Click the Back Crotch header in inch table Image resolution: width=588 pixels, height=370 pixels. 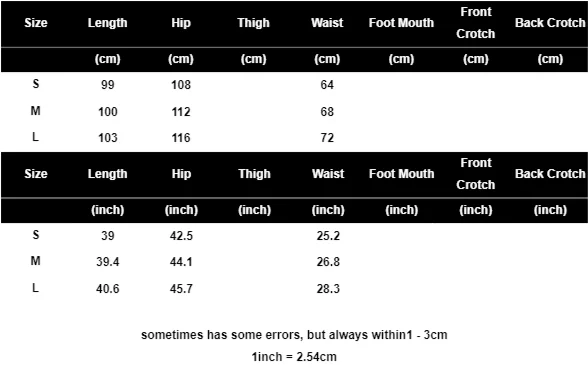coord(550,174)
